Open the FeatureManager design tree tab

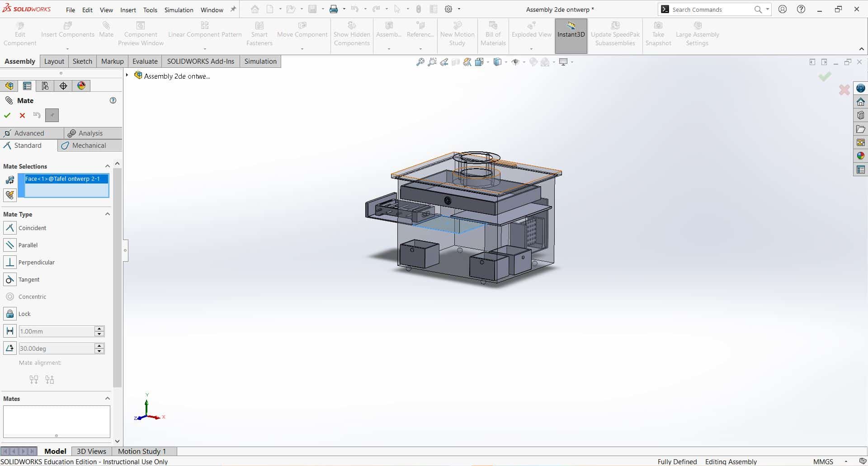point(9,86)
